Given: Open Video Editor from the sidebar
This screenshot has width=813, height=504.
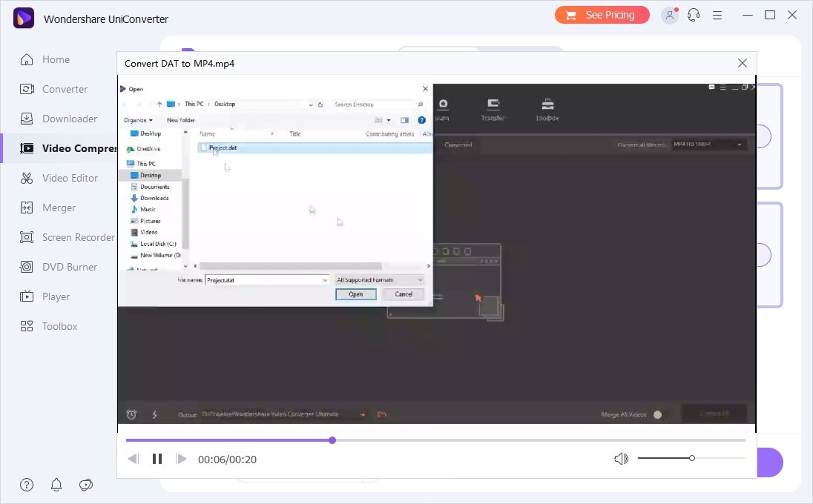Looking at the screenshot, I should (x=59, y=178).
